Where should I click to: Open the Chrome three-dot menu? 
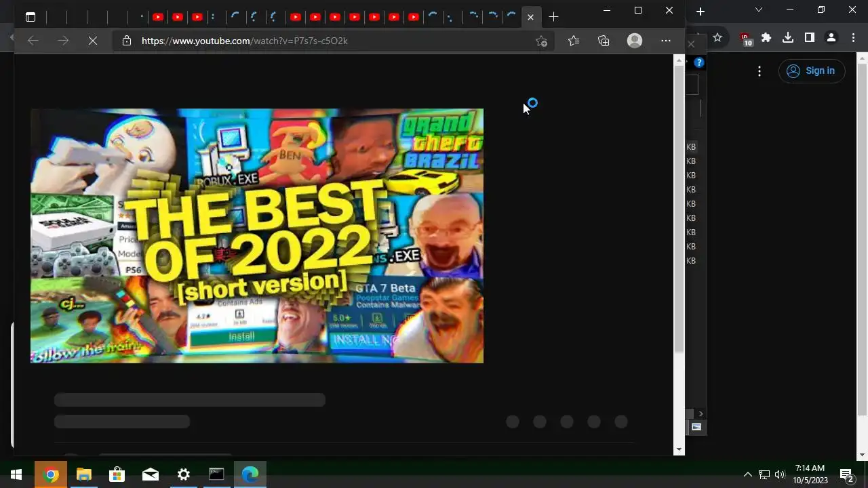coord(853,38)
